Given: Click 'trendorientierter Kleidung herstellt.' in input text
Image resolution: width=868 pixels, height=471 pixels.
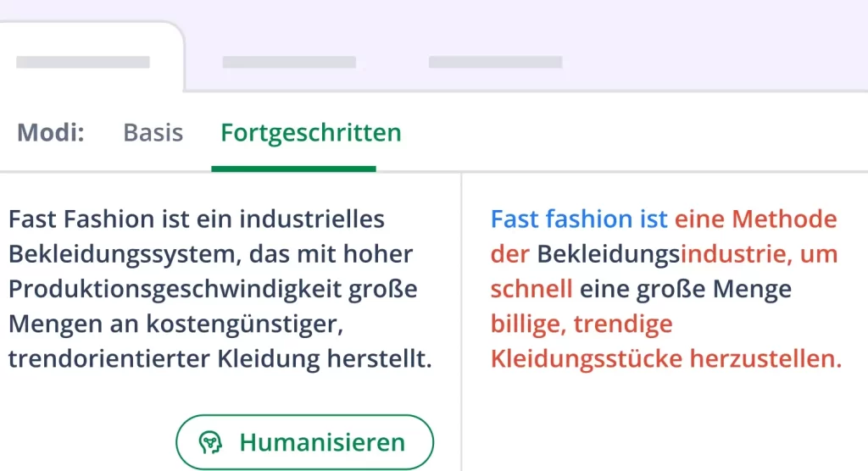Looking at the screenshot, I should point(220,358).
